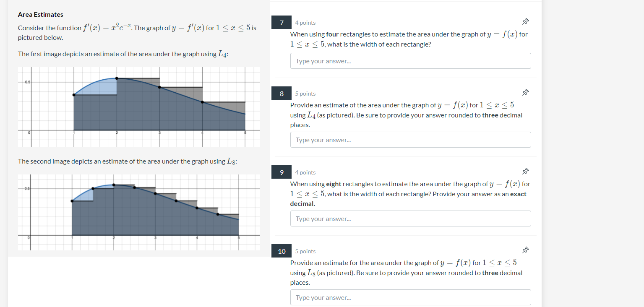Click the answer field for question 7
This screenshot has width=644, height=307.
pos(410,60)
